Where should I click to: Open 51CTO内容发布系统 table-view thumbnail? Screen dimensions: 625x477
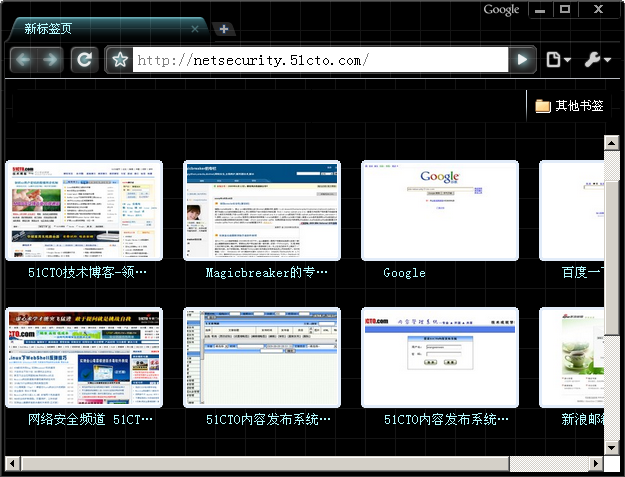[262, 357]
